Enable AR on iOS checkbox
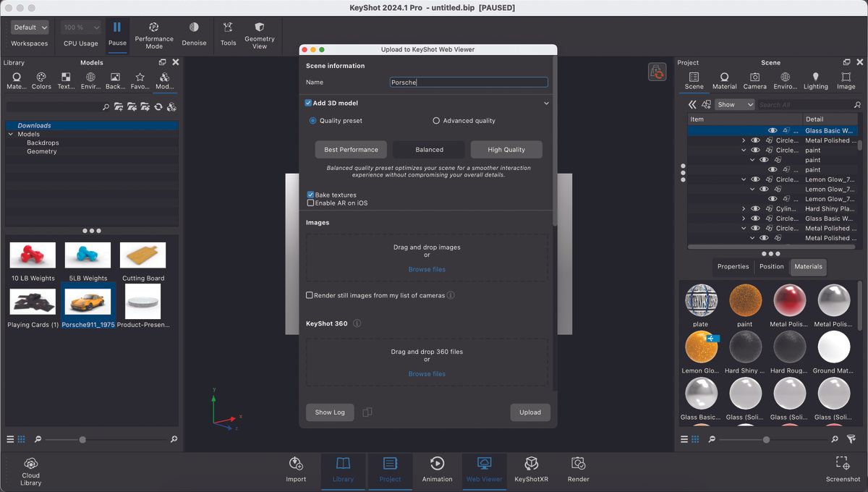 (310, 203)
